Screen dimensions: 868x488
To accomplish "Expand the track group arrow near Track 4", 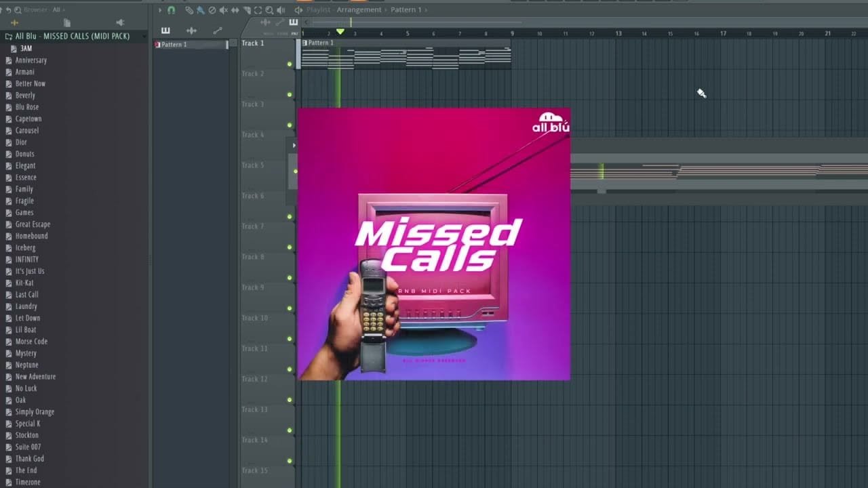I will pyautogui.click(x=294, y=145).
